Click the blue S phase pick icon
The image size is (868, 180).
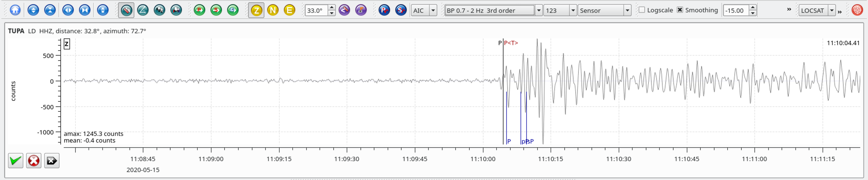(x=401, y=10)
